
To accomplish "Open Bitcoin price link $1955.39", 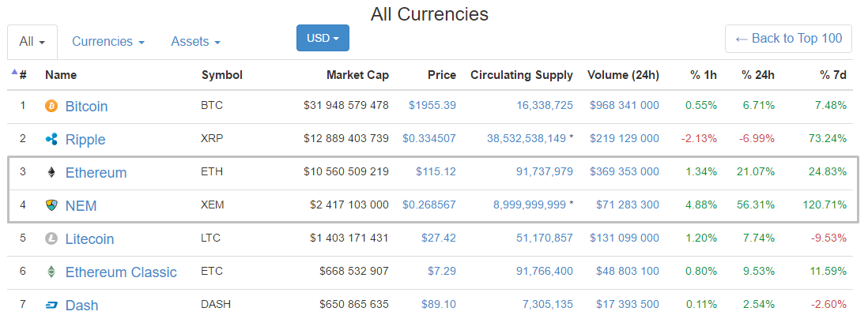I will tap(432, 105).
